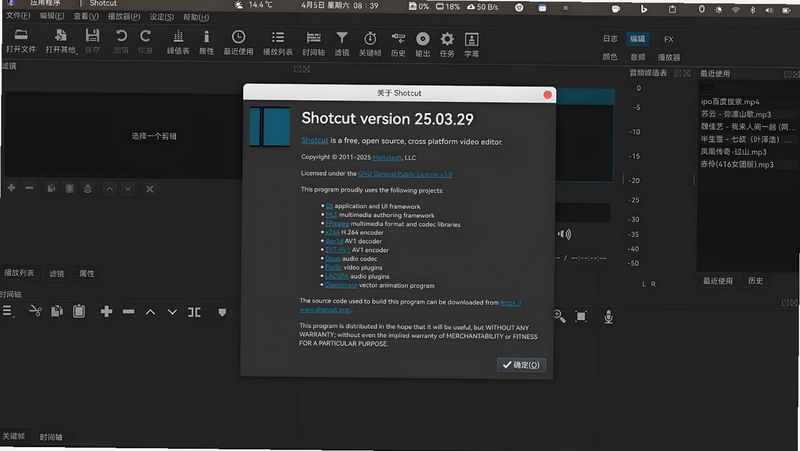Click the timeline zoom in magnifier
This screenshot has width=800, height=451.
560,316
